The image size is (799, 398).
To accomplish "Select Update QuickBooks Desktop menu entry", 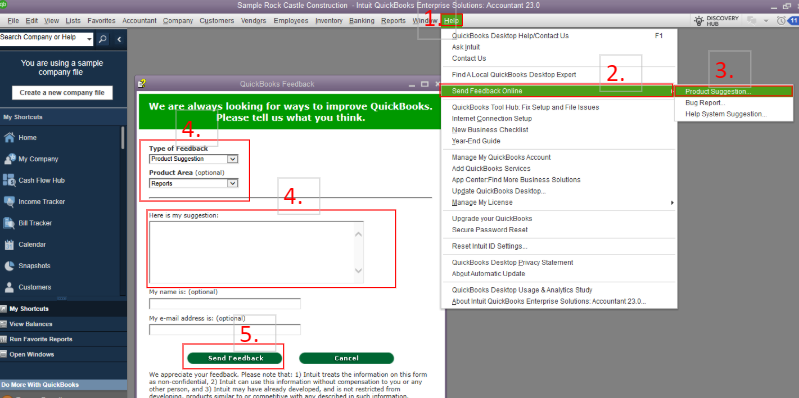I will 499,191.
